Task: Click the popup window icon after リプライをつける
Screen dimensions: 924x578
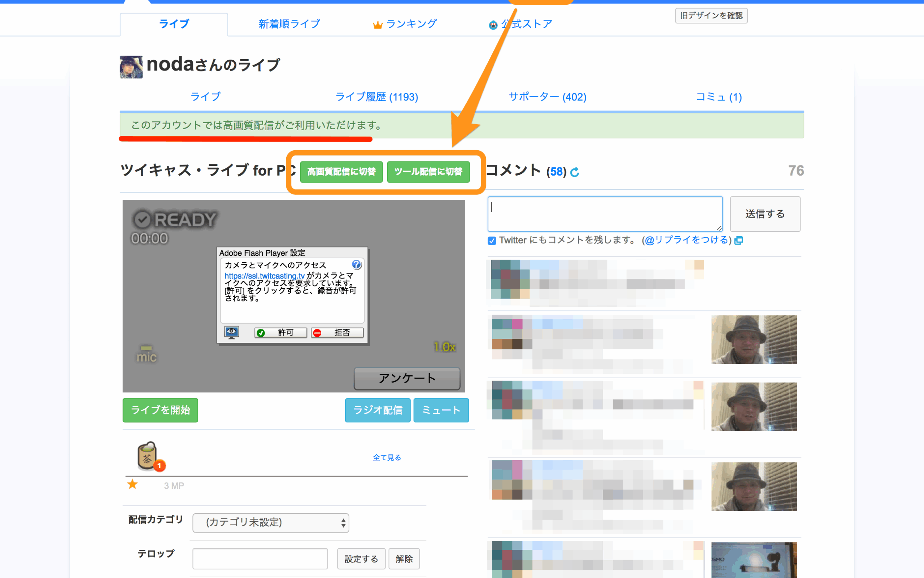Action: click(738, 241)
